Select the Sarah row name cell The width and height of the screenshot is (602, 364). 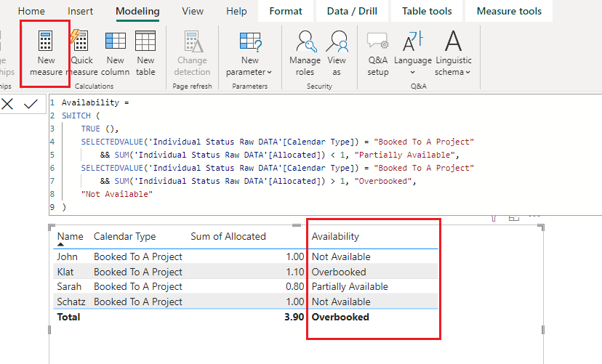69,286
